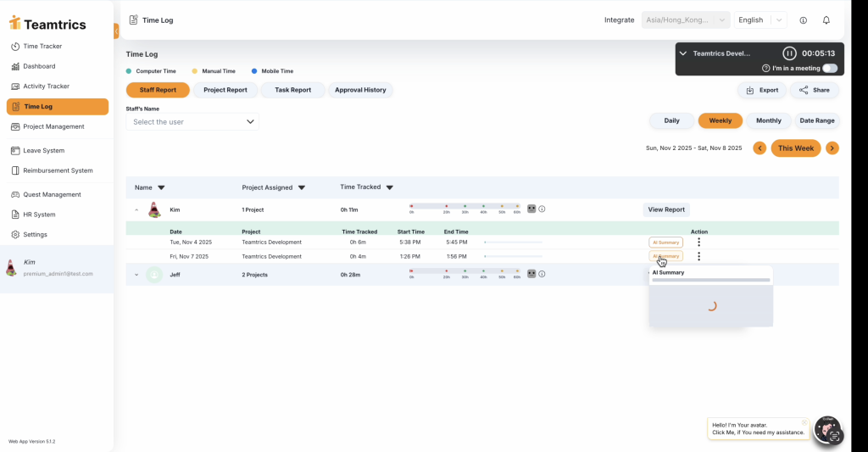Screen dimensions: 868x452
Task: Open AI Summary for Tue, Nov 4
Action: (665, 242)
